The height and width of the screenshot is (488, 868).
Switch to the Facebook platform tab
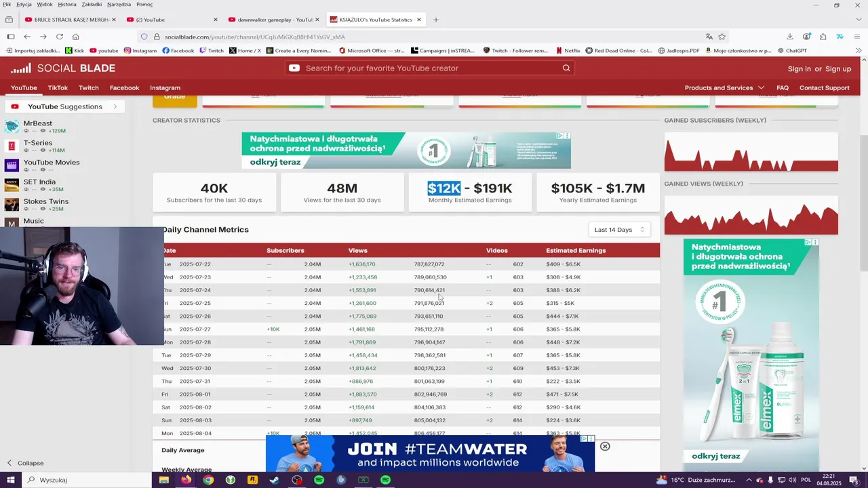point(125,87)
